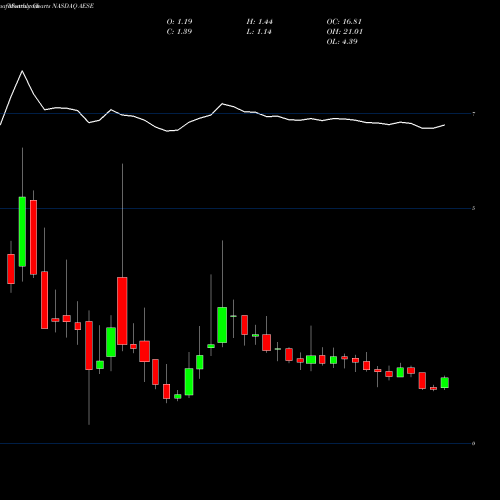Click the NASDAQ AESE chart title
This screenshot has width=500, height=500.
click(73, 6)
